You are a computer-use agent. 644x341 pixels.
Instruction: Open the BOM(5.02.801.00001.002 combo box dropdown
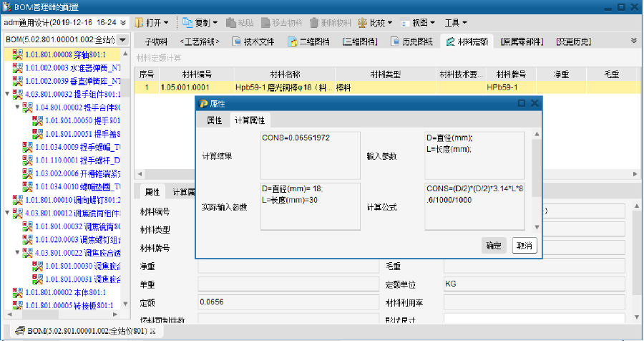tap(122, 39)
